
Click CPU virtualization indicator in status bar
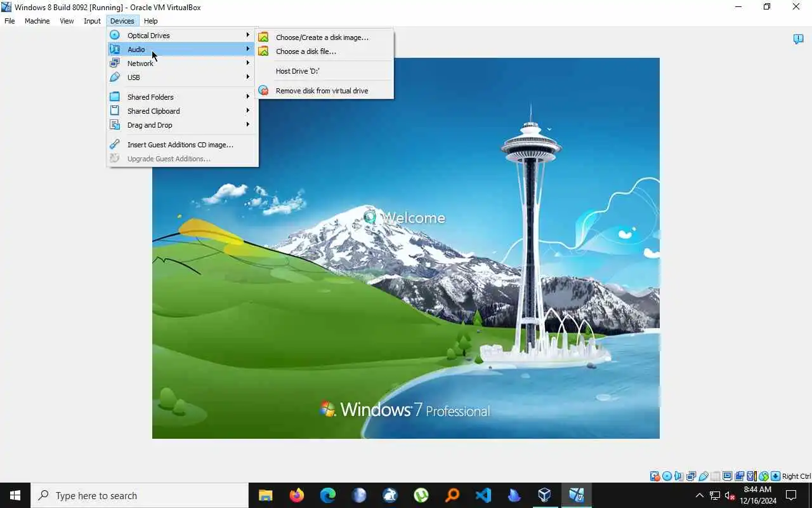click(751, 476)
